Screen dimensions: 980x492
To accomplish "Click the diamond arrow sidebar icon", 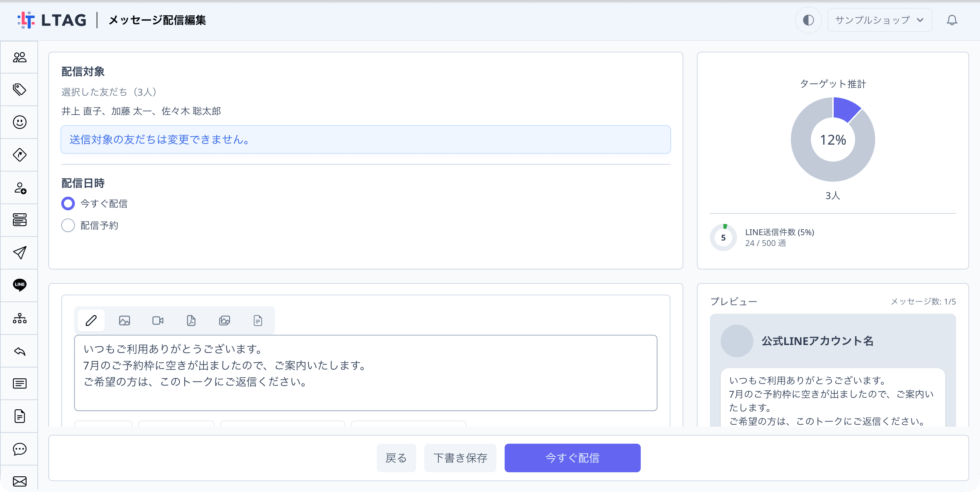I will pos(19,155).
